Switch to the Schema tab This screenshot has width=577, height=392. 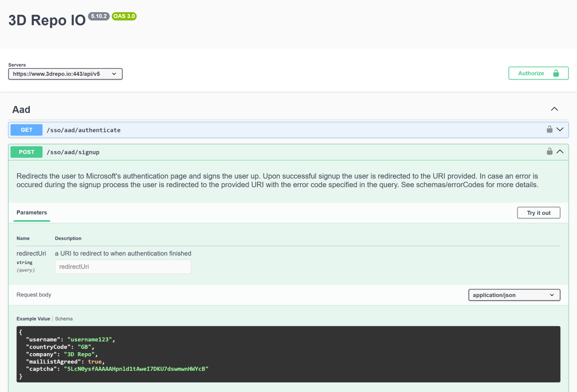(x=64, y=319)
